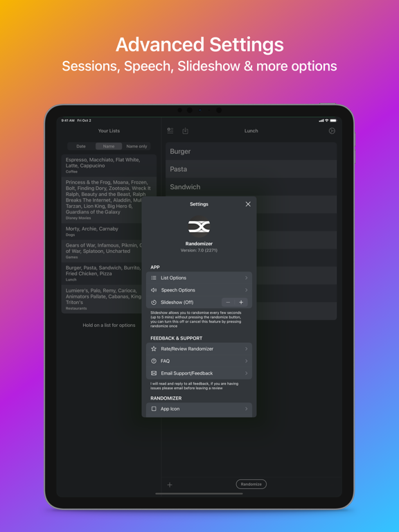Open the Coffee list
Screen dimensions: 399x532
point(109,166)
